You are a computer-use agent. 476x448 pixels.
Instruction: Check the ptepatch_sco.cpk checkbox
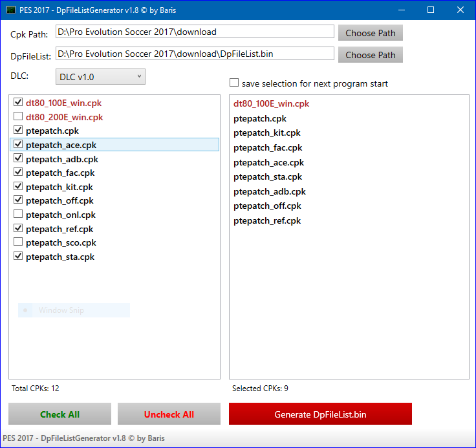[x=18, y=242]
